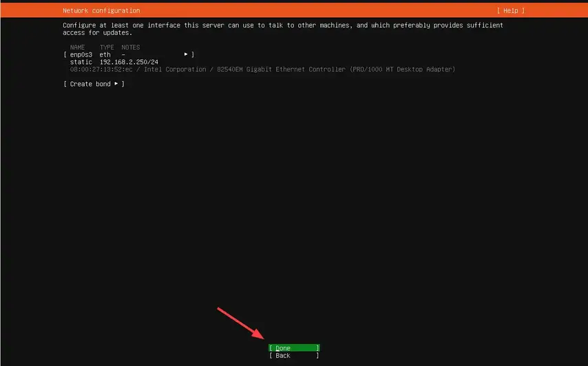This screenshot has height=366, width=588.
Task: Click the NOTES column header
Action: tap(130, 47)
